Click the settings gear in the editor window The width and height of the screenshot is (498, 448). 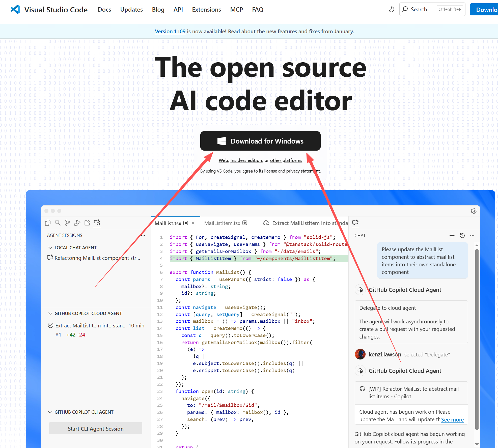tap(474, 211)
